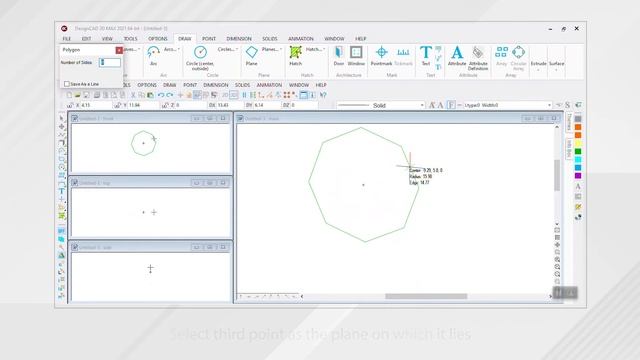This screenshot has height=360, width=640.
Task: Select the Tickmark tool
Action: (403, 56)
